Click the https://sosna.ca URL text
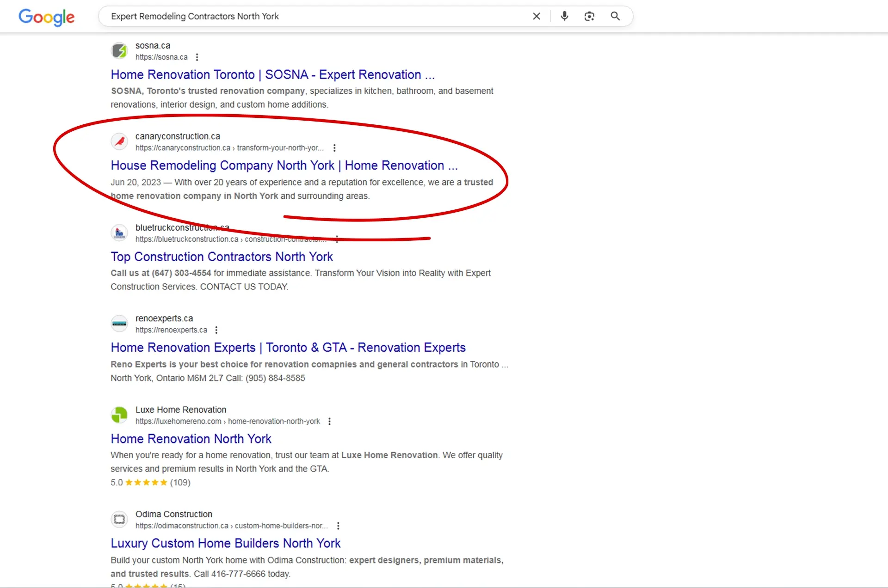The image size is (888, 588). pos(161,57)
